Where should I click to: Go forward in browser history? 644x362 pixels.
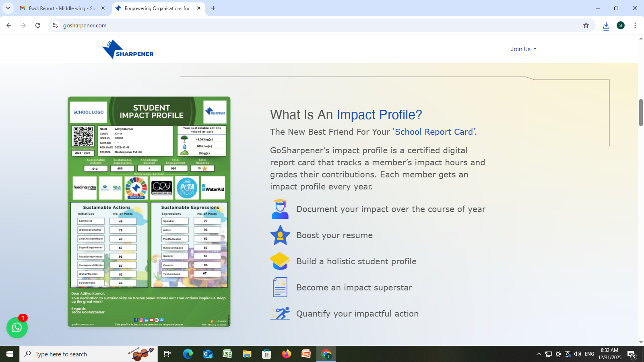tap(23, 25)
